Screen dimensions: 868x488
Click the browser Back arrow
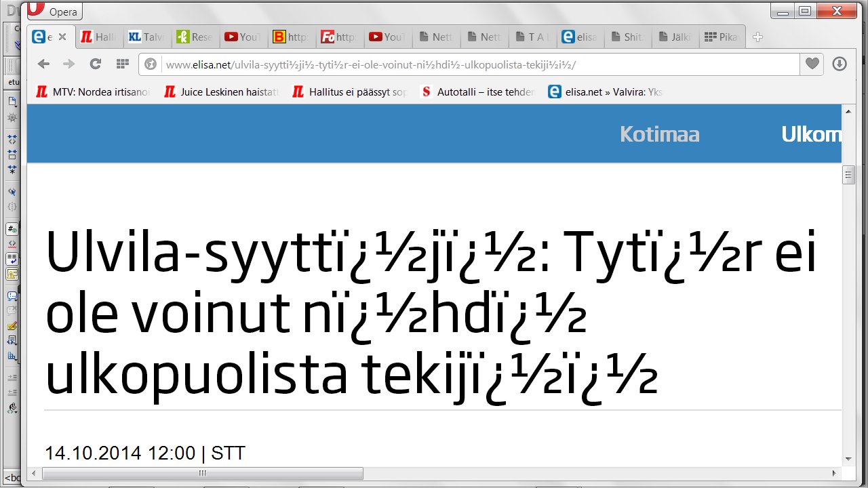pyautogui.click(x=43, y=64)
